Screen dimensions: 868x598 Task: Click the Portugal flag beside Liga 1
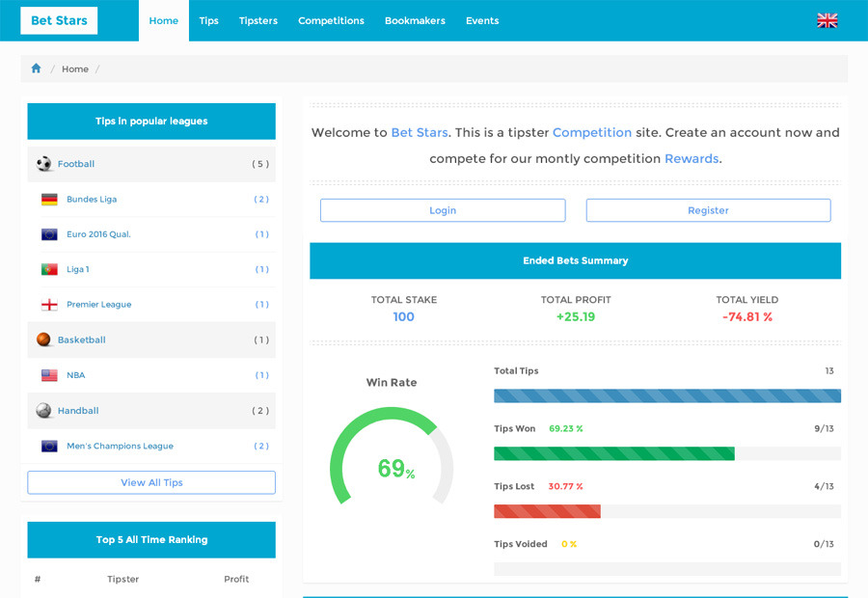tap(49, 269)
